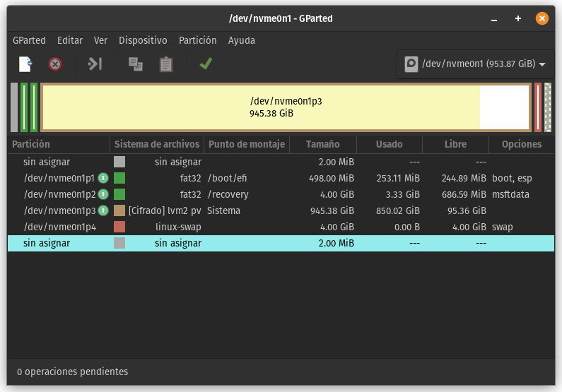Image resolution: width=562 pixels, height=392 pixels.
Task: Click the New partition toolbar icon
Action: (25, 64)
